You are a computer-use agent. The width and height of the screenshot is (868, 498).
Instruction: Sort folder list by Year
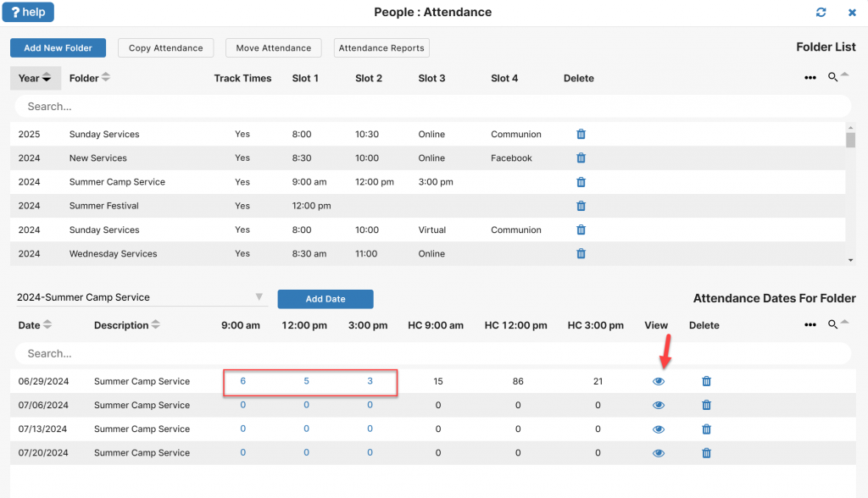pos(35,78)
